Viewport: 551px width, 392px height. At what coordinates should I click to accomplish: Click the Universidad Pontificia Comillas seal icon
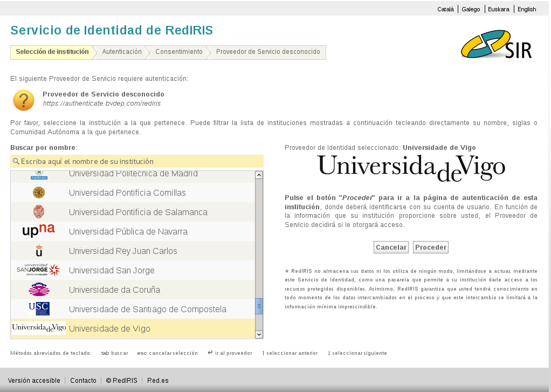[x=39, y=192]
